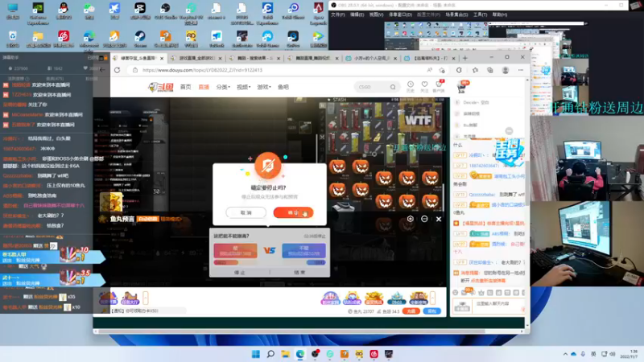Reload the page with the browser refresh icon

click(x=117, y=70)
